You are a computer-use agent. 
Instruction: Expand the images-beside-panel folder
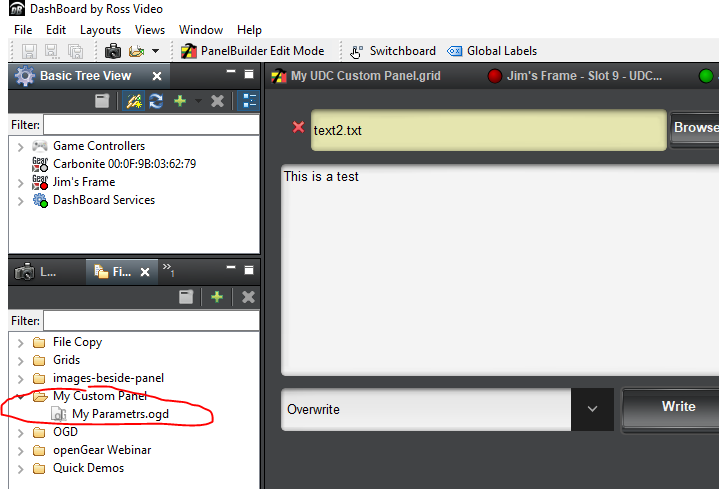coord(20,379)
